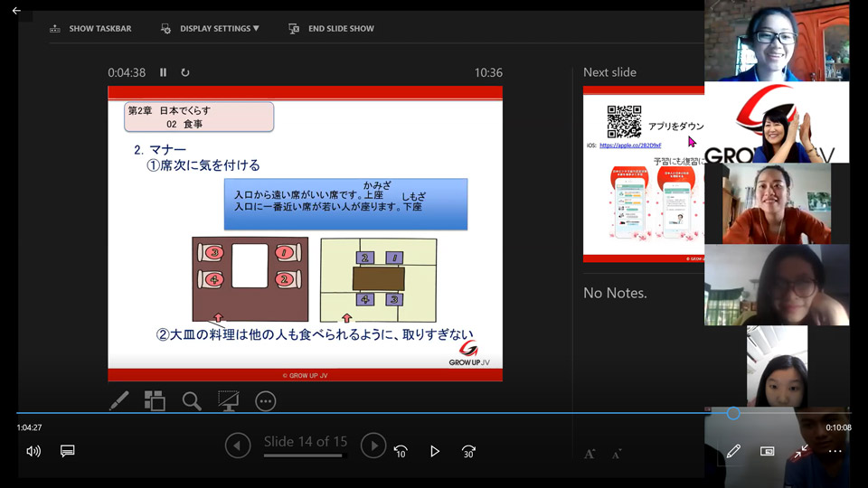Open the captions and subtitles menu
868x488 pixels.
pyautogui.click(x=68, y=451)
